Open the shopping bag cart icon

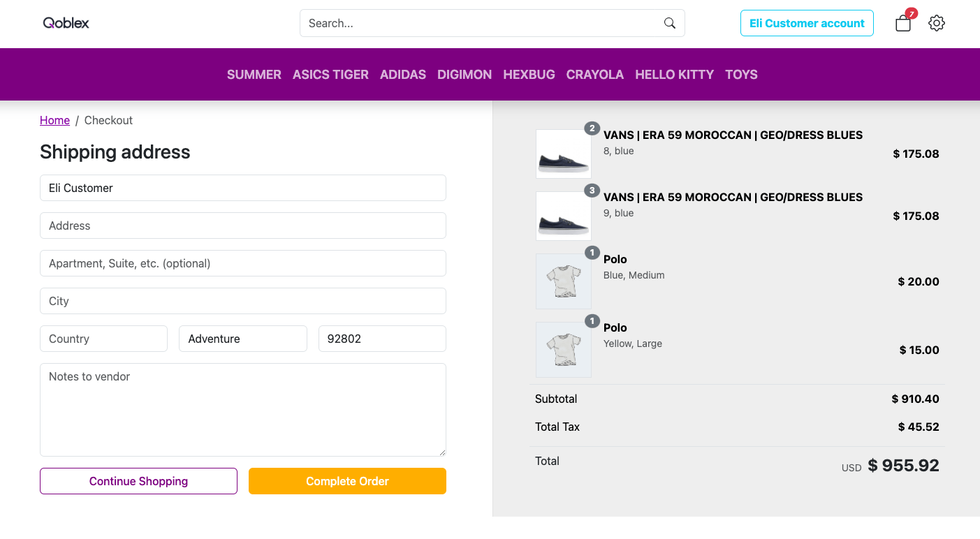click(x=903, y=24)
